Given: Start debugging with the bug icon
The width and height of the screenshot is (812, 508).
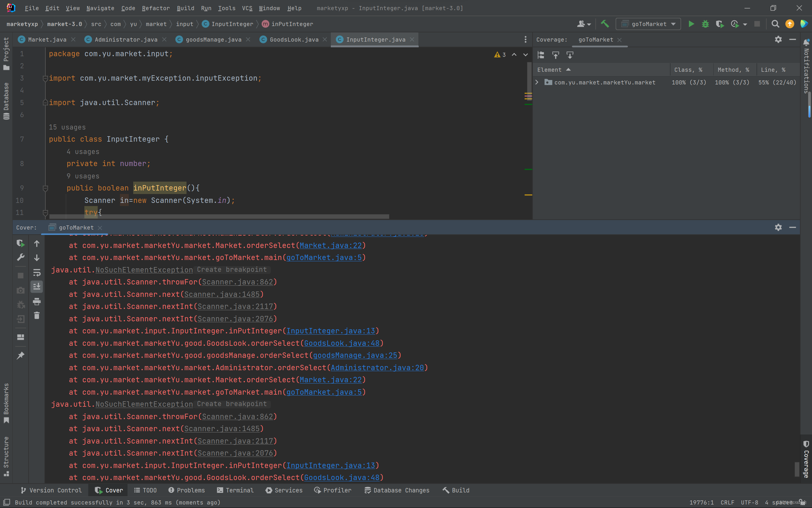Looking at the screenshot, I should pyautogui.click(x=705, y=24).
